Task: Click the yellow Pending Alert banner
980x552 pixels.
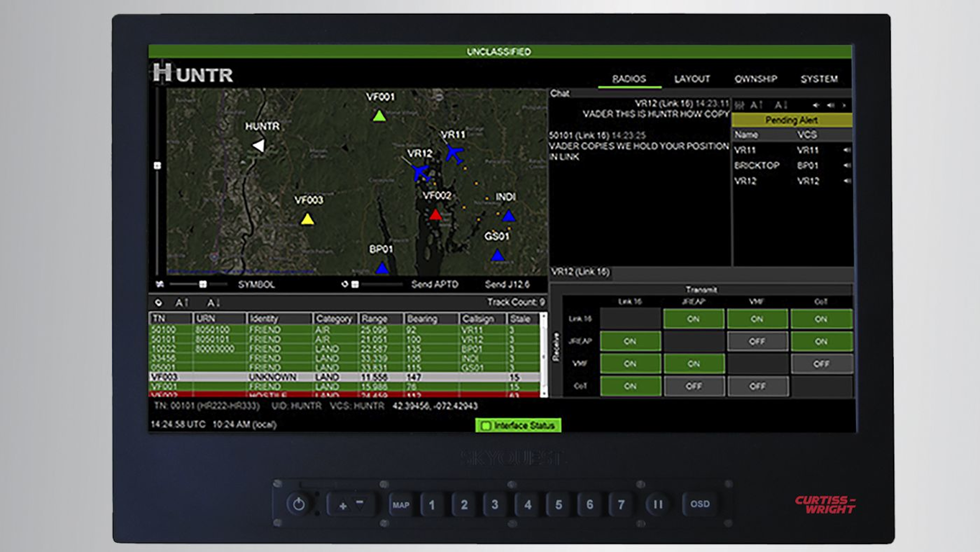Action: (x=792, y=120)
